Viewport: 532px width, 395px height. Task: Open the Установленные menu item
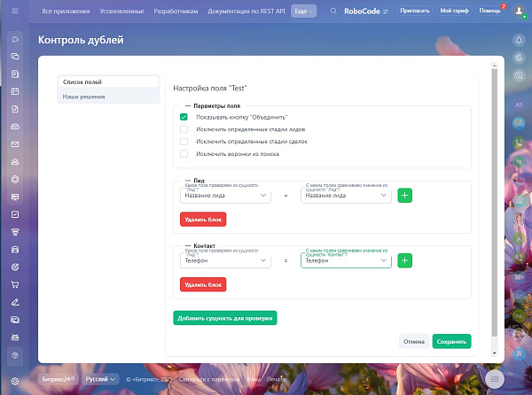[x=121, y=12]
